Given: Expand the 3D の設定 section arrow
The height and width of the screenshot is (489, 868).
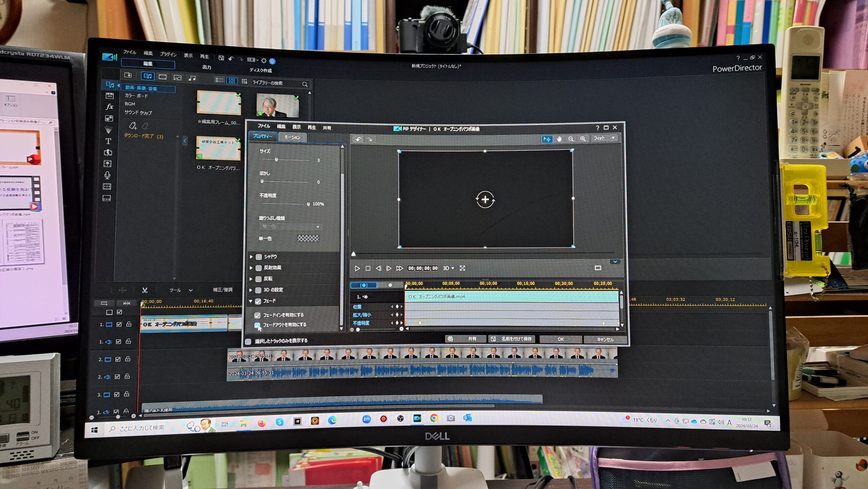Looking at the screenshot, I should click(251, 290).
